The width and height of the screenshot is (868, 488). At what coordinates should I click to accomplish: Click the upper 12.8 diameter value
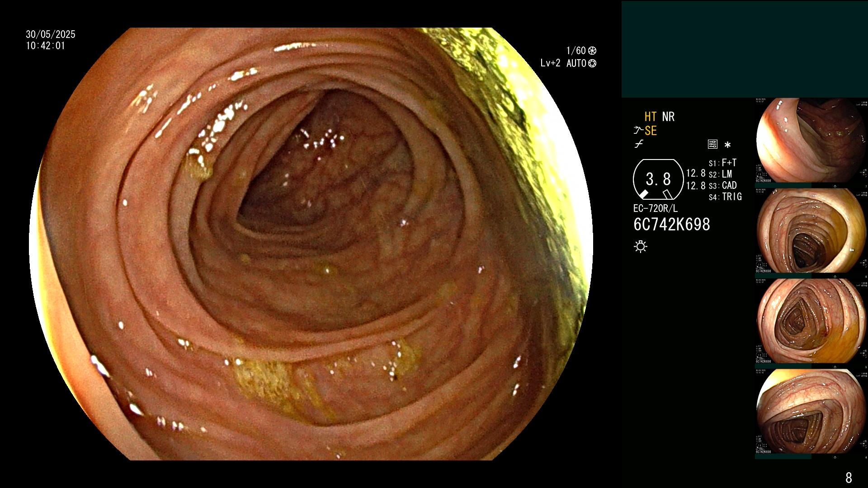click(696, 174)
